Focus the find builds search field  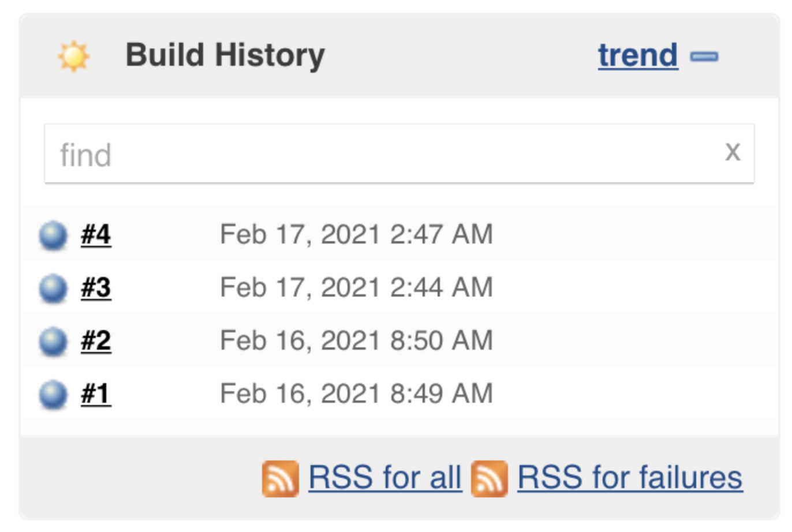381,154
